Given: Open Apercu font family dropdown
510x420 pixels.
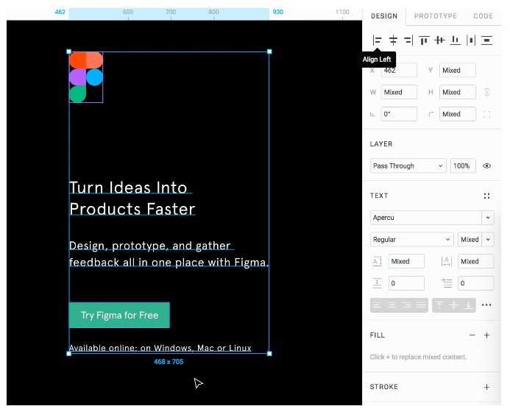Looking at the screenshot, I should click(432, 218).
